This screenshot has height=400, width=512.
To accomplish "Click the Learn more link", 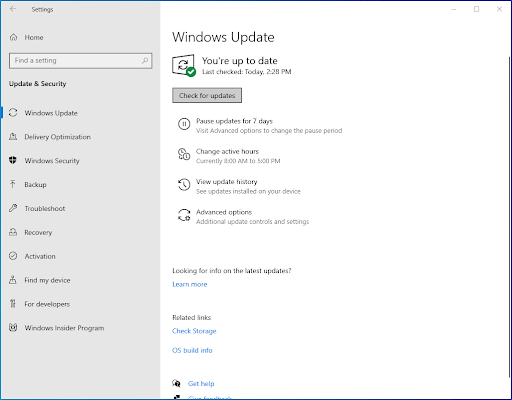I will point(190,284).
